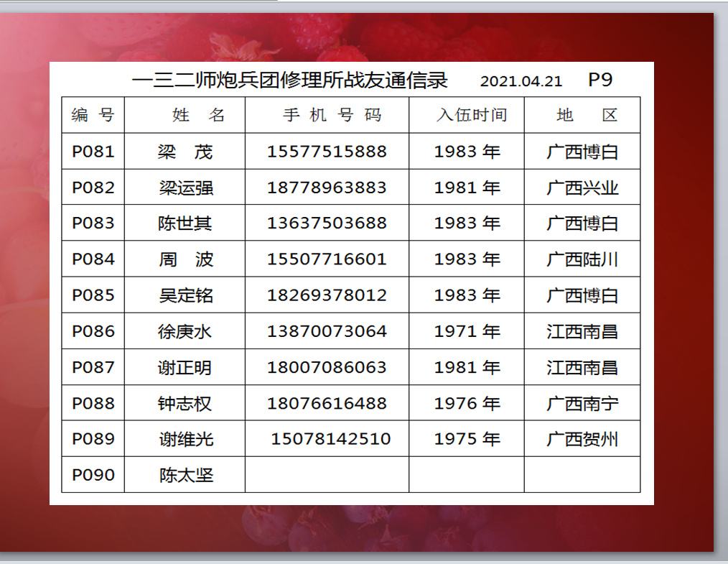Click 1976 年 enlistment year
The image size is (728, 564).
tap(467, 404)
